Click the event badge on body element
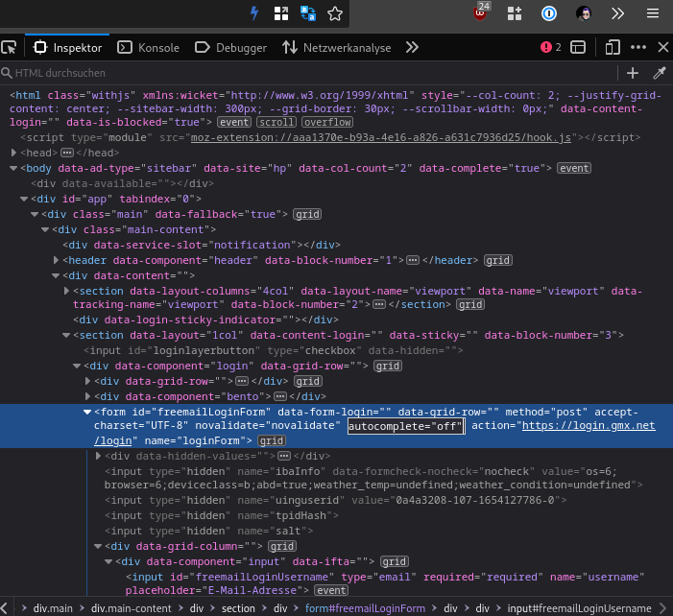Screen dimensions: 673x616 tap(574, 168)
